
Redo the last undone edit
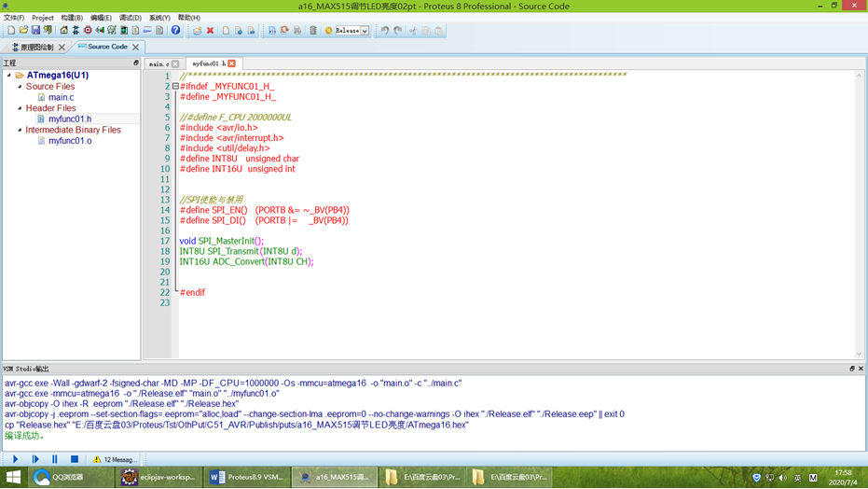pyautogui.click(x=397, y=31)
